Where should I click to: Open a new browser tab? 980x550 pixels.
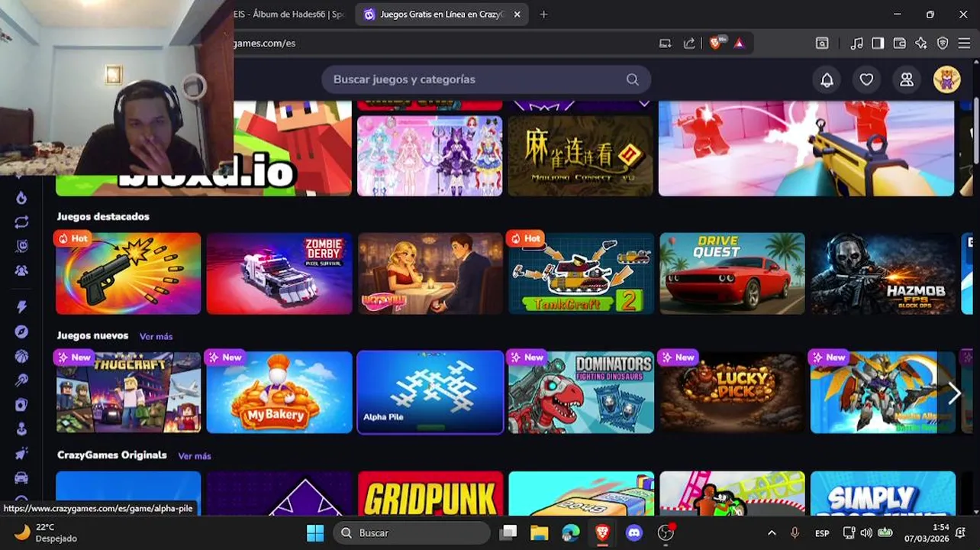[543, 15]
